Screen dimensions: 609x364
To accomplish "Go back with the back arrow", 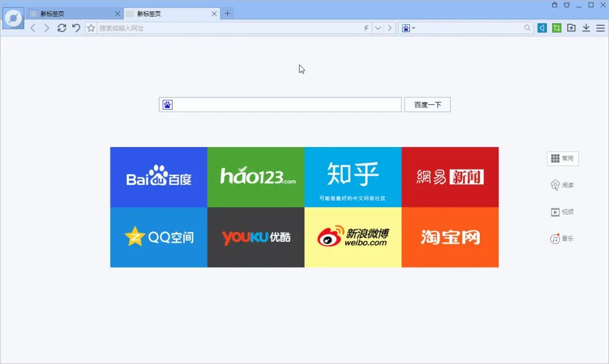I will point(33,28).
